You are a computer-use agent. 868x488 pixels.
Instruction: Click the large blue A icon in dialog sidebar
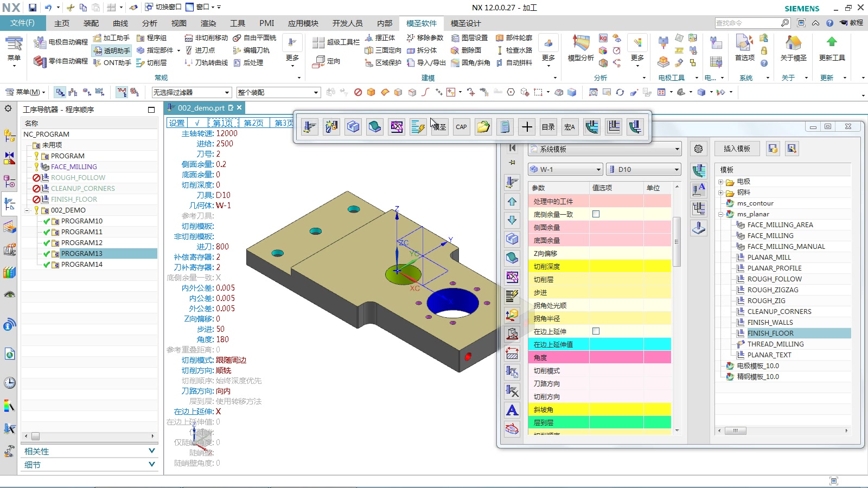(512, 410)
